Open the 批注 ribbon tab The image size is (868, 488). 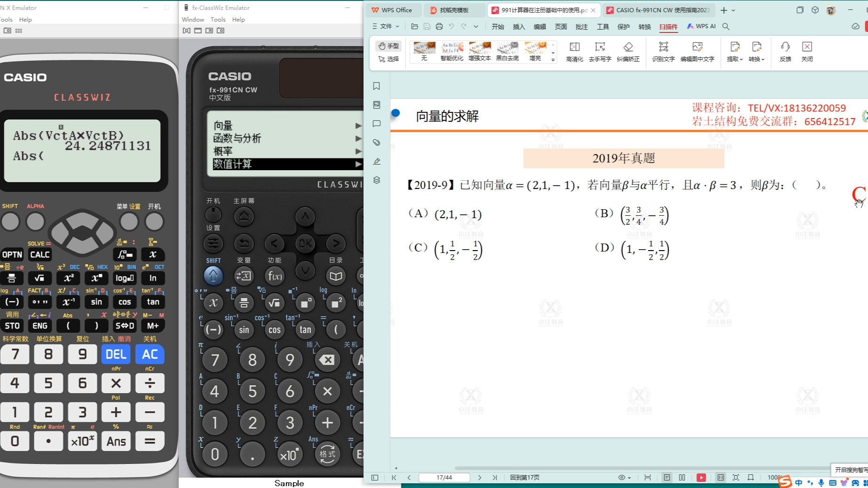pos(581,27)
